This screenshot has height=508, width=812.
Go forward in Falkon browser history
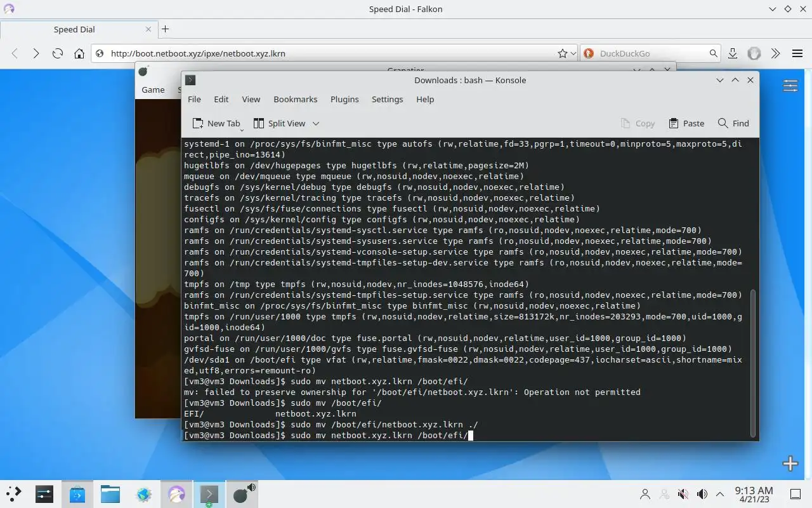[36, 53]
